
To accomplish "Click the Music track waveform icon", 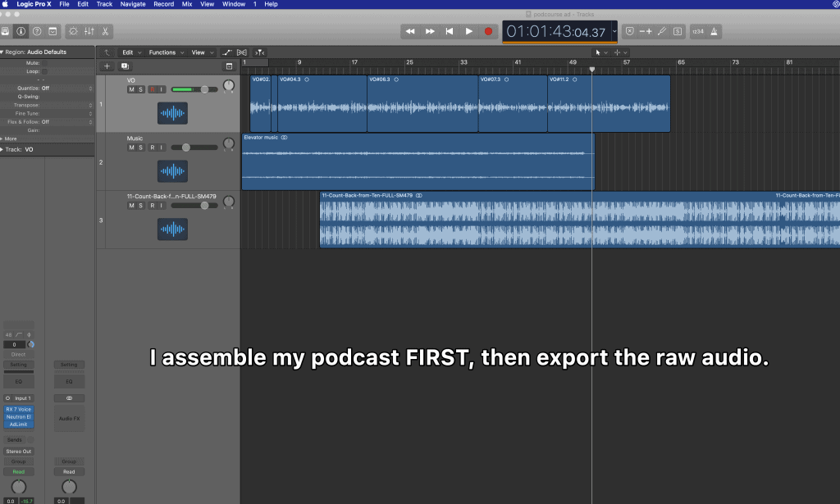I will tap(172, 171).
